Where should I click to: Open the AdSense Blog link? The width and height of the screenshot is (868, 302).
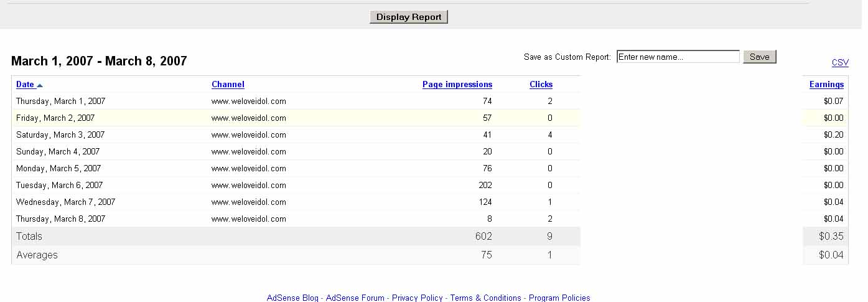292,298
